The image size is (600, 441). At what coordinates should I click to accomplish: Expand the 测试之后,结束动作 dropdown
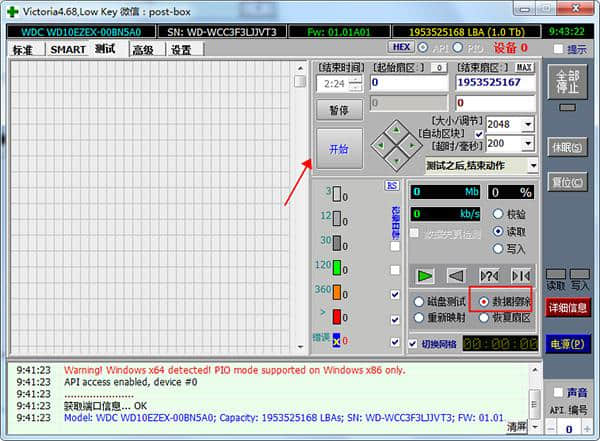click(x=532, y=165)
